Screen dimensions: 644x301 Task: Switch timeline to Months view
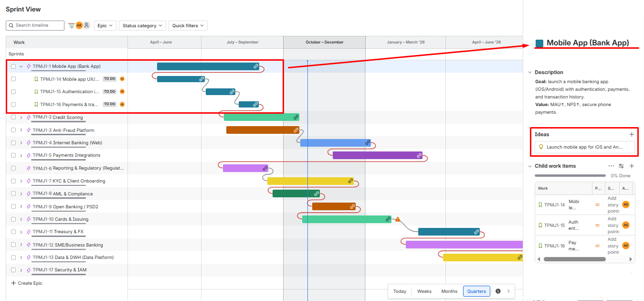coord(449,291)
